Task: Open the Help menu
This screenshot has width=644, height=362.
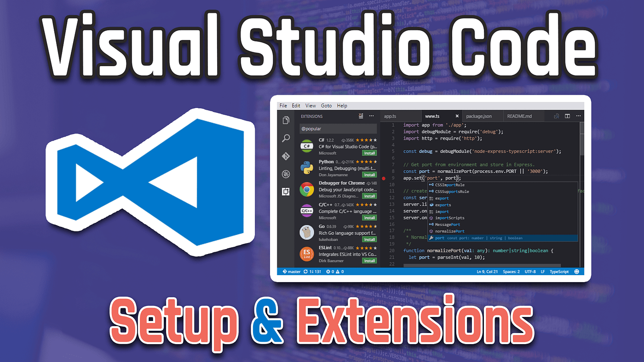Action: click(x=342, y=106)
